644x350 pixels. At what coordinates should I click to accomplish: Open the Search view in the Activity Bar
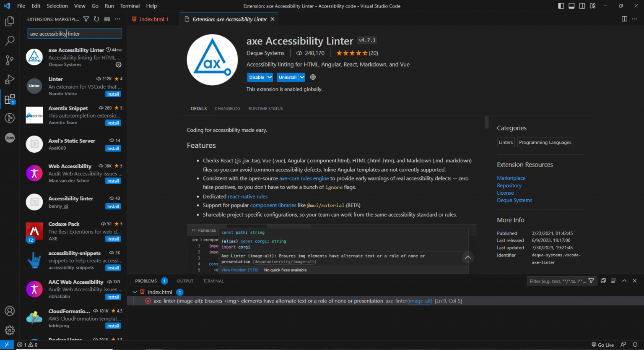click(9, 40)
